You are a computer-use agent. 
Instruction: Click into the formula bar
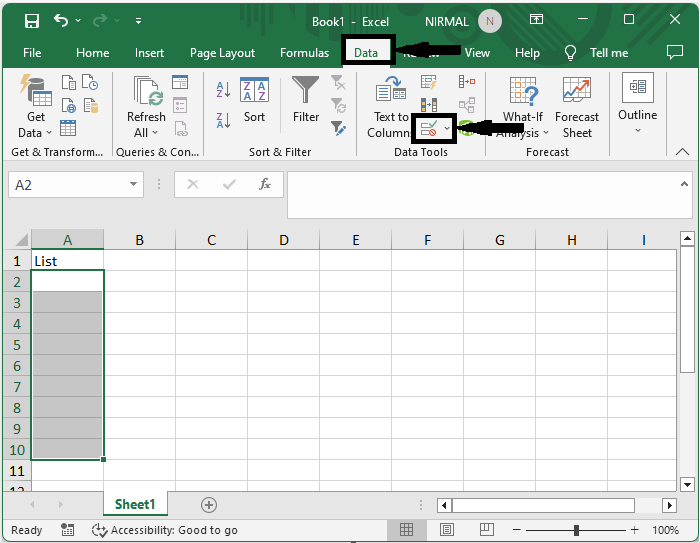click(482, 195)
